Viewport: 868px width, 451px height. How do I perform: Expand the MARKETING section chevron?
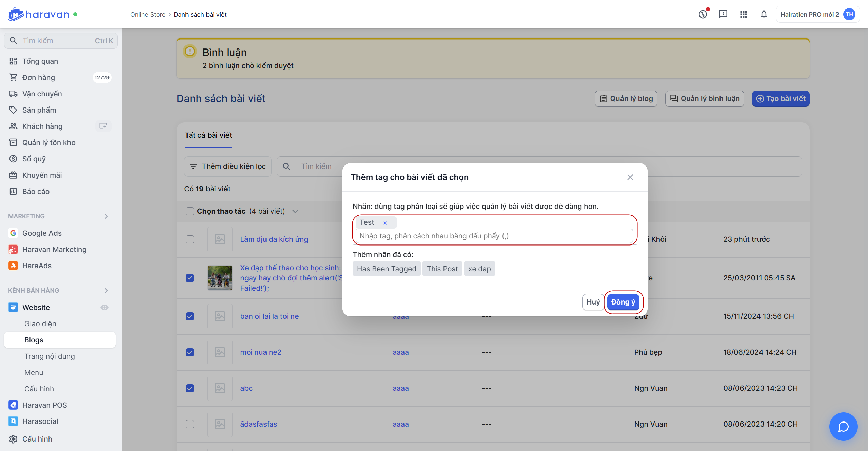106,216
